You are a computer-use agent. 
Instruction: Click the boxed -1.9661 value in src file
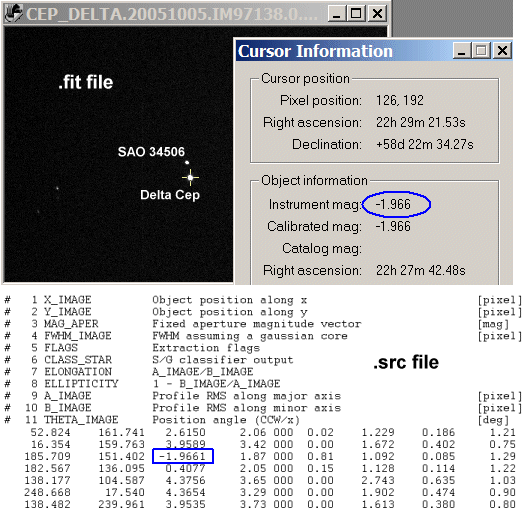tap(183, 456)
